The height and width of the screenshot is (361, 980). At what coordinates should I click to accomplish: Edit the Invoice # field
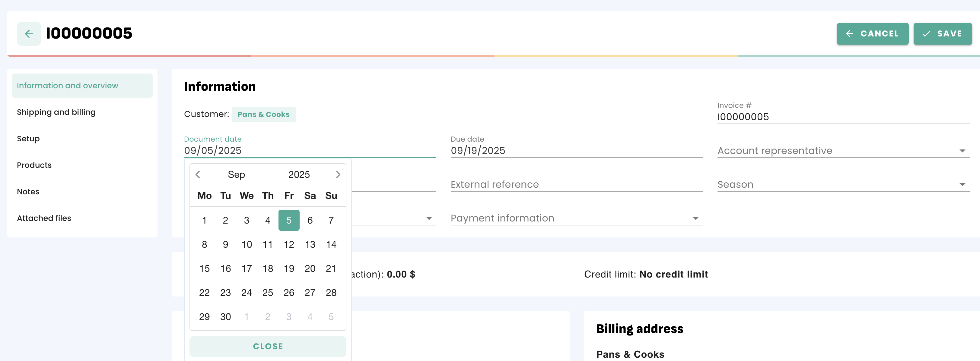coord(842,117)
